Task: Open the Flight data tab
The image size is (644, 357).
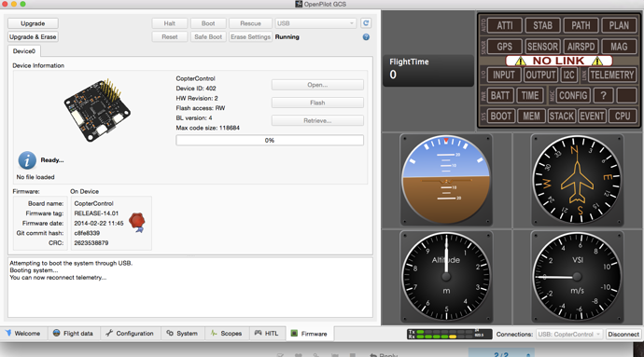Action: [73, 333]
